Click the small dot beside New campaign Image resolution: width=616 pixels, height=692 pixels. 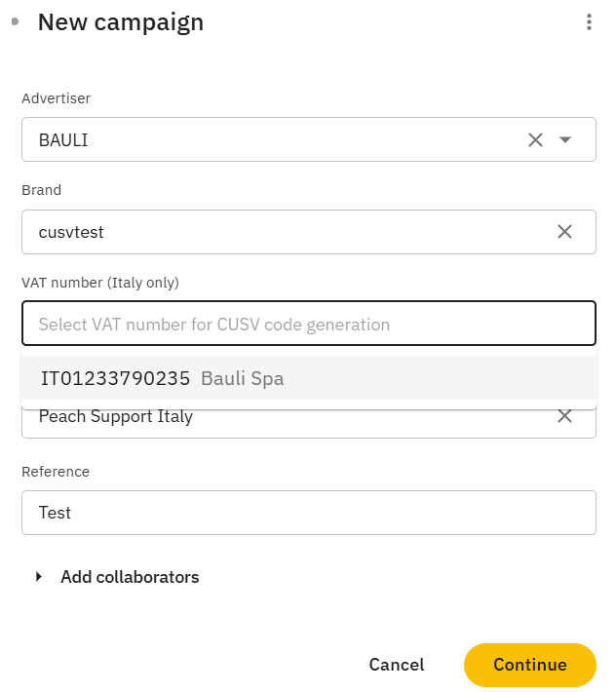pyautogui.click(x=15, y=21)
